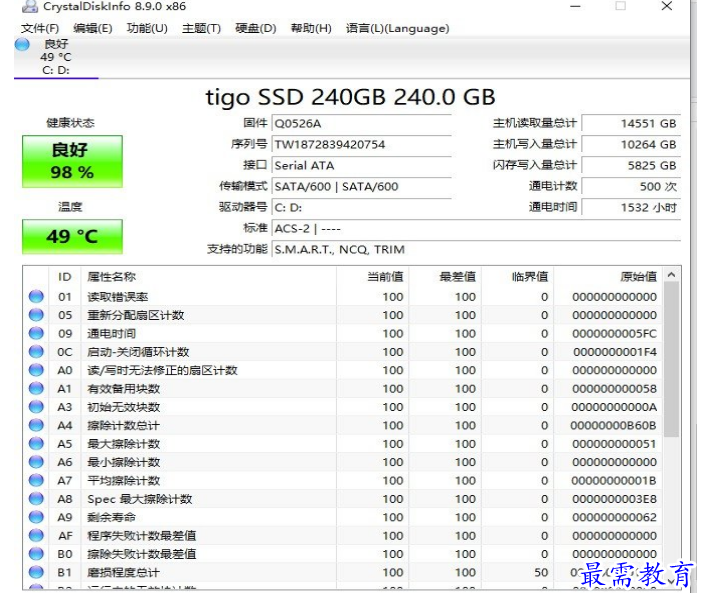
Task: Open the 主题(T) menu
Action: [x=201, y=28]
